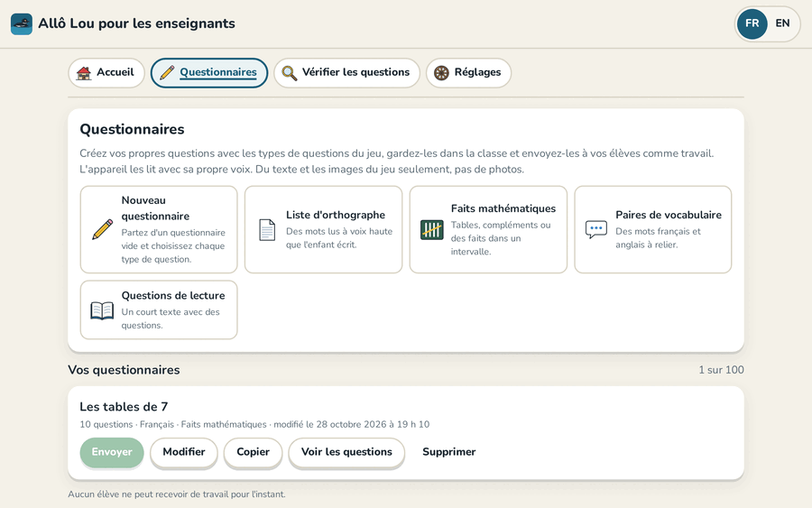Click the Allô Lou pour les enseignants title
Screen dimensions: 812x508
[137, 23]
